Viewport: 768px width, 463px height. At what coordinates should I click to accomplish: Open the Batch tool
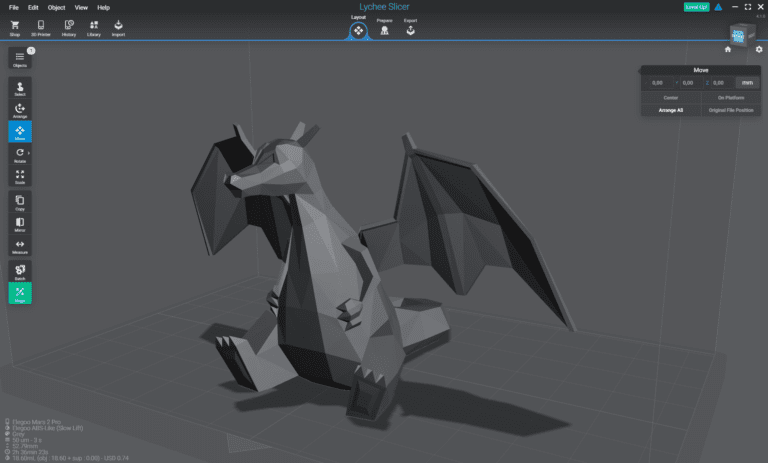(20, 271)
